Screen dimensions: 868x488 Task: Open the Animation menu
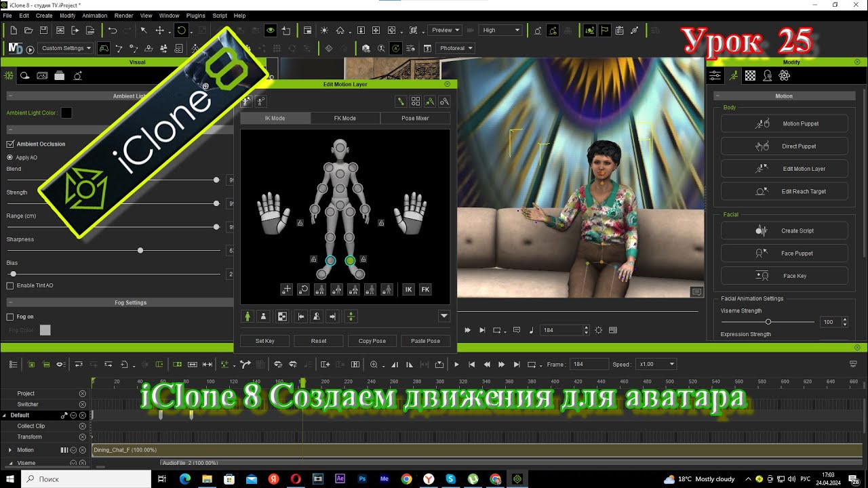pyautogui.click(x=94, y=16)
